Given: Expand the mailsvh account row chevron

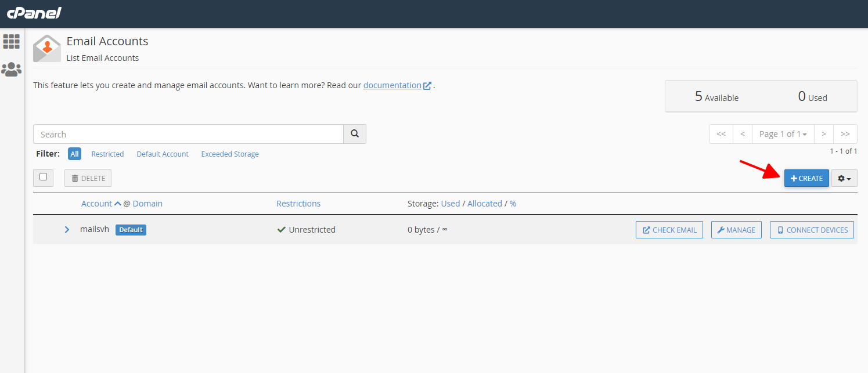Looking at the screenshot, I should 67,230.
